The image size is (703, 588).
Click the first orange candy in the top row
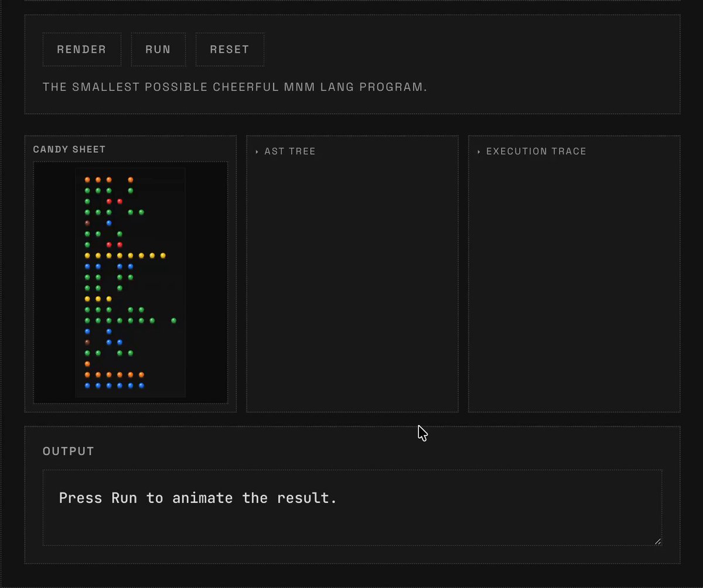(87, 180)
